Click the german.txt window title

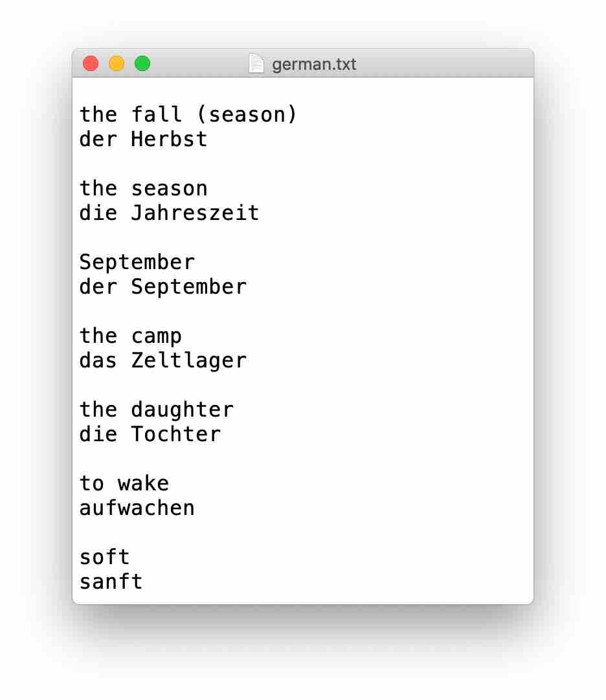pyautogui.click(x=314, y=64)
